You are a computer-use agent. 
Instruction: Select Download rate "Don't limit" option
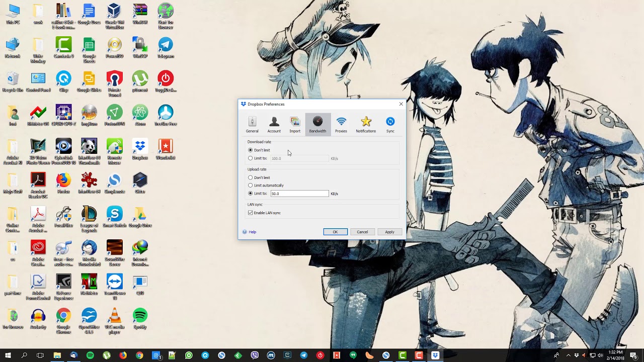point(259,150)
